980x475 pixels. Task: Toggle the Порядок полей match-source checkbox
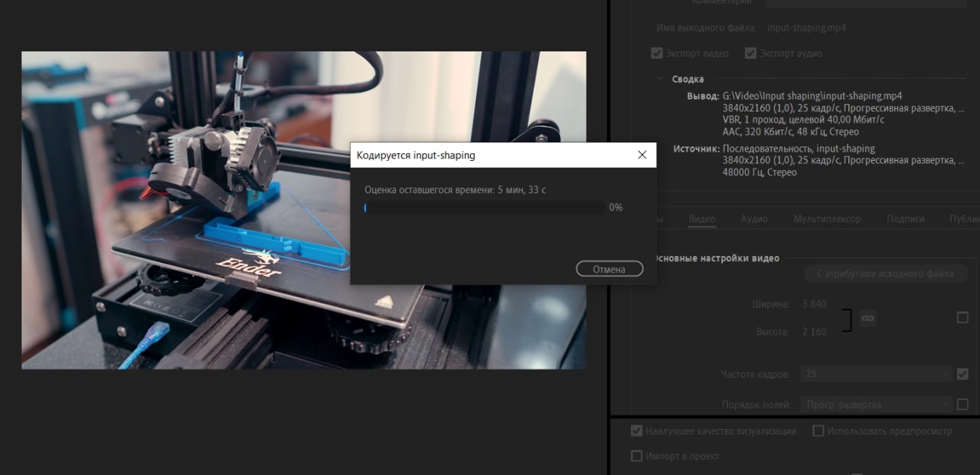pyautogui.click(x=963, y=405)
